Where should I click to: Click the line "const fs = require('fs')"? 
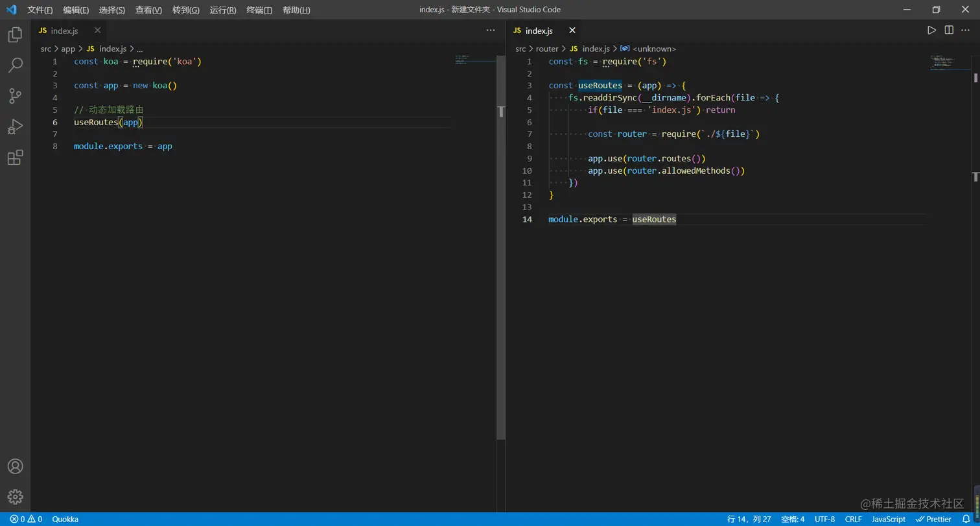608,62
